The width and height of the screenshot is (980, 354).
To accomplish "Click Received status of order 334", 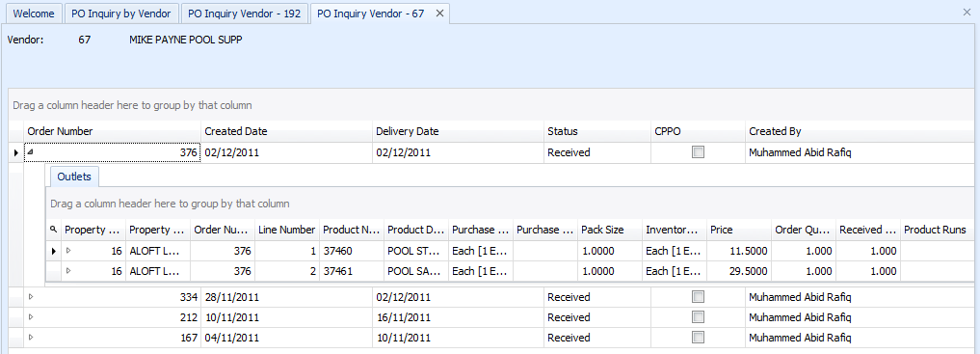I will [596, 296].
